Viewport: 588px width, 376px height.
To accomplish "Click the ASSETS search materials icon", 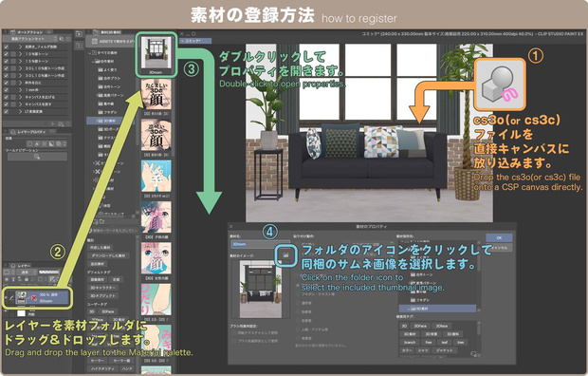I will pos(94,41).
